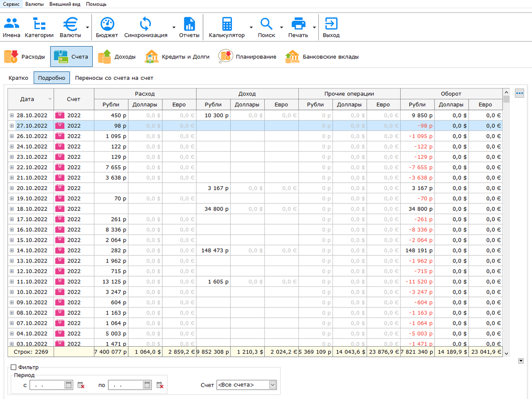This screenshot has width=532, height=399.
Task: Expand the 22.10.2022 row
Action: (x=12, y=167)
